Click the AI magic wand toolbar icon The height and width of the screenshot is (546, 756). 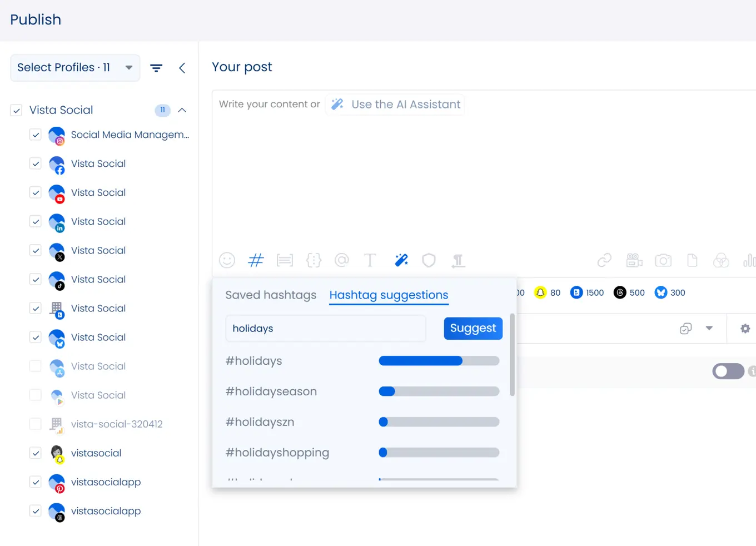[x=401, y=260]
